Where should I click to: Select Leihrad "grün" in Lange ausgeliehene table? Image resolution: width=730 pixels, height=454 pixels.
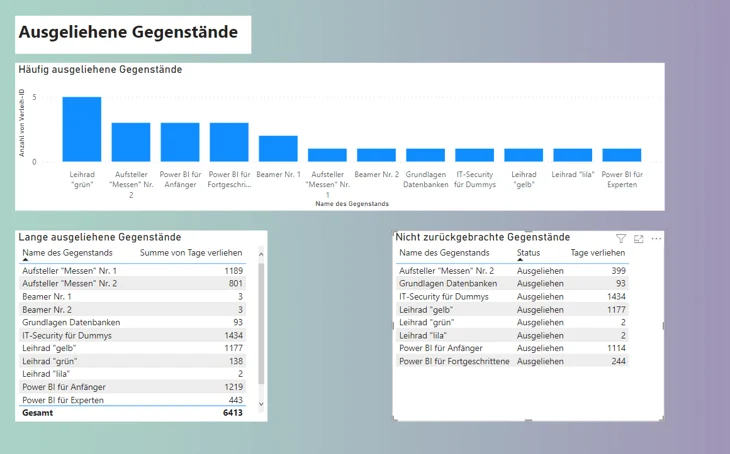click(x=50, y=361)
